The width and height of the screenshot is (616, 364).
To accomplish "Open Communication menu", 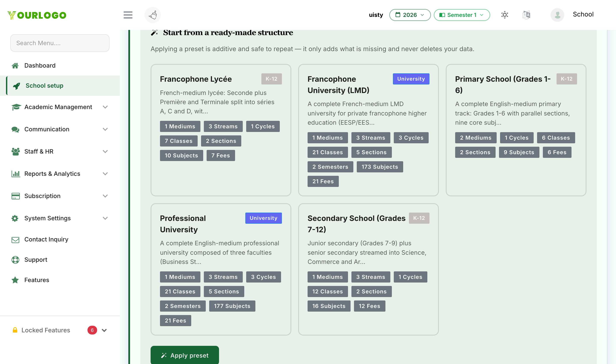I will pos(60,129).
